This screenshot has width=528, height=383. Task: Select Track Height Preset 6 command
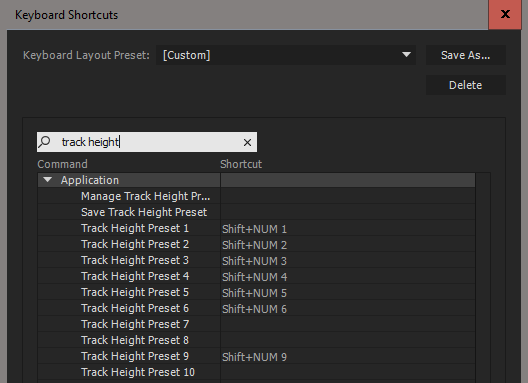135,308
